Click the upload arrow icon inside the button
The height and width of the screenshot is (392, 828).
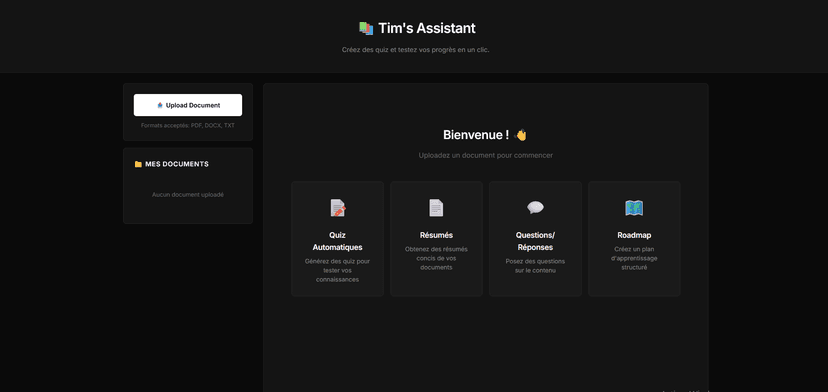tap(160, 105)
